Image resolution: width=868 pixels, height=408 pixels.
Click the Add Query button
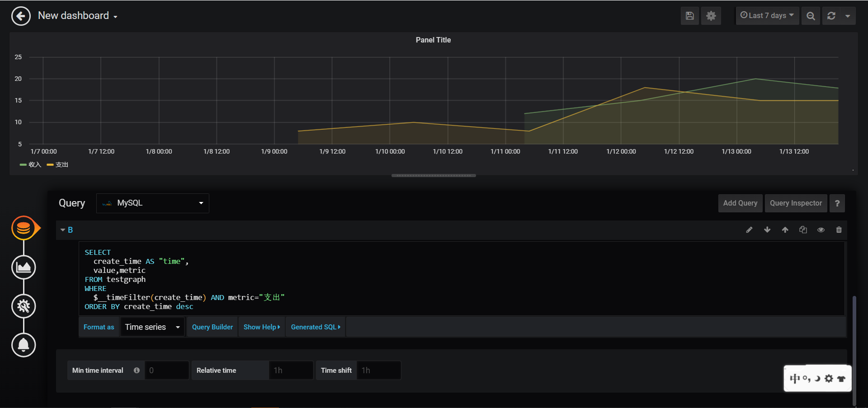pyautogui.click(x=740, y=203)
